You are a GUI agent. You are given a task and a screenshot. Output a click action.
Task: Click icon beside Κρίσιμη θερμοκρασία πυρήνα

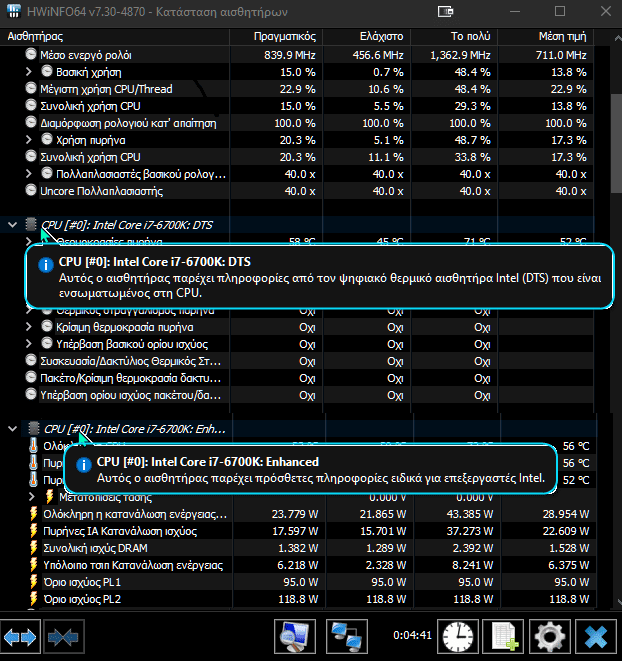(x=47, y=326)
